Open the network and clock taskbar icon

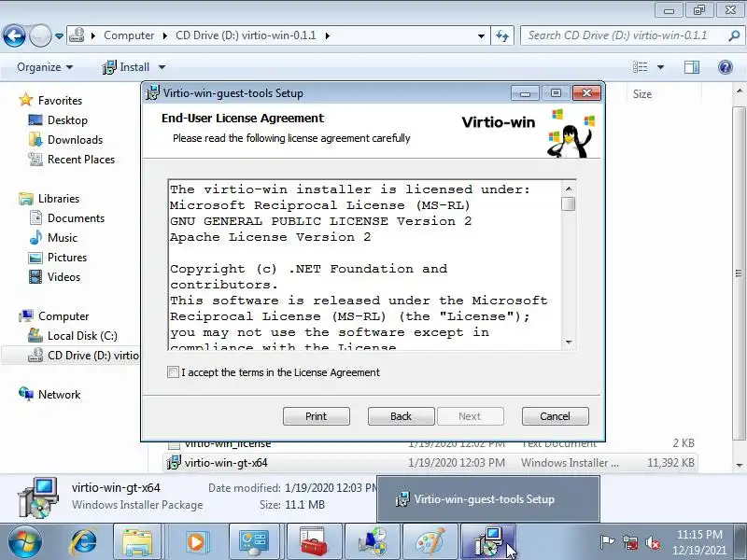pyautogui.click(x=372, y=542)
